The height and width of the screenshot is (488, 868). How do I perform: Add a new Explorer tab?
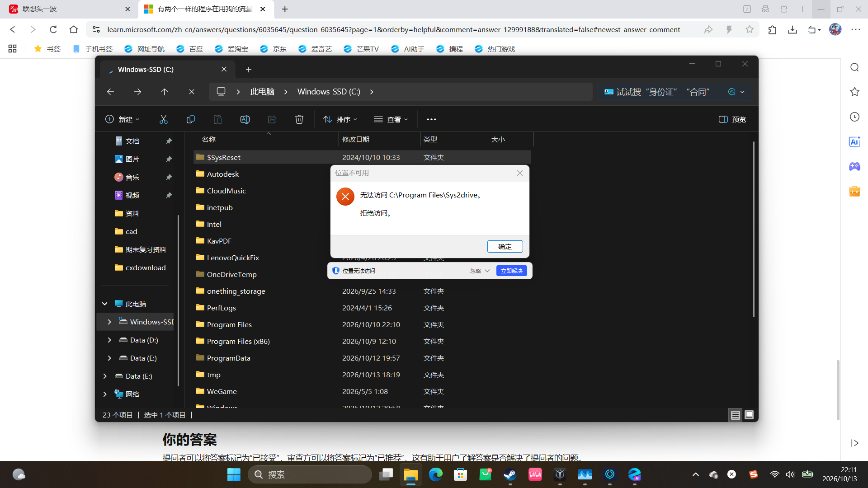249,70
